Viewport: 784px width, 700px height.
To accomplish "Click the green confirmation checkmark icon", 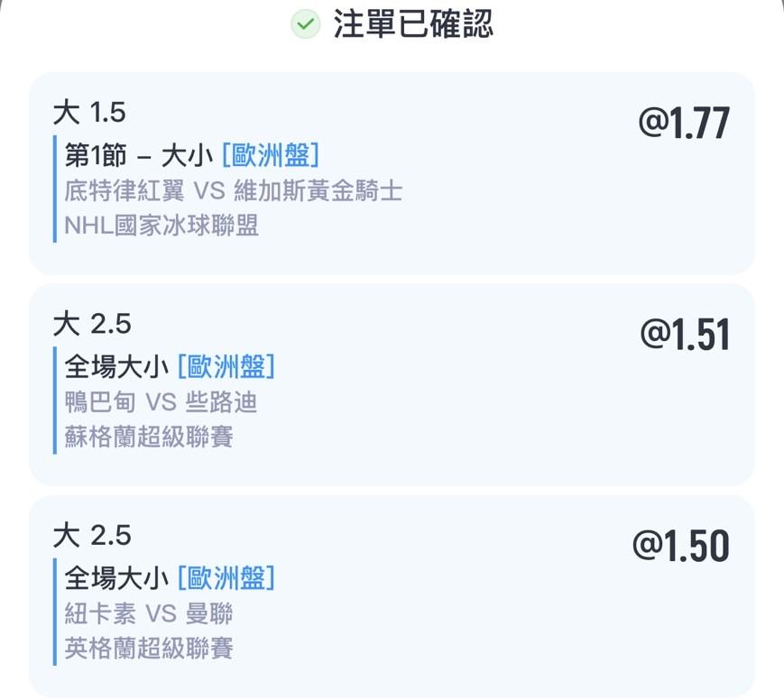I will click(x=306, y=24).
